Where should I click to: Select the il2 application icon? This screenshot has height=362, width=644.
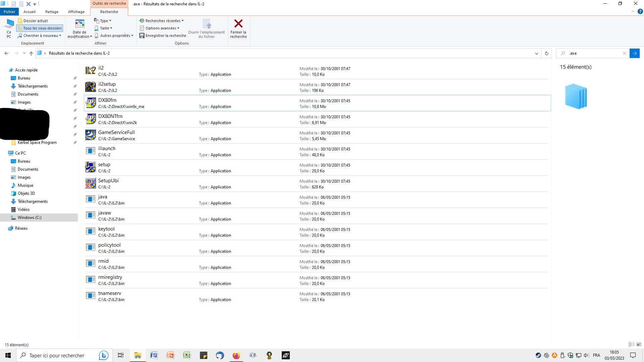click(91, 71)
